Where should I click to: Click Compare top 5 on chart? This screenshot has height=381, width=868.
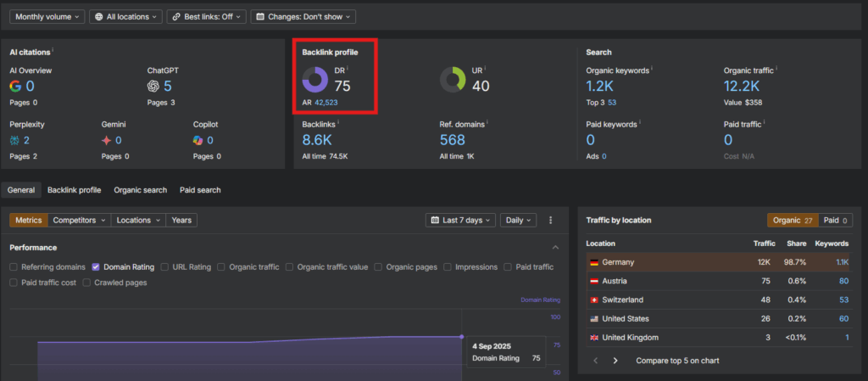coord(677,361)
